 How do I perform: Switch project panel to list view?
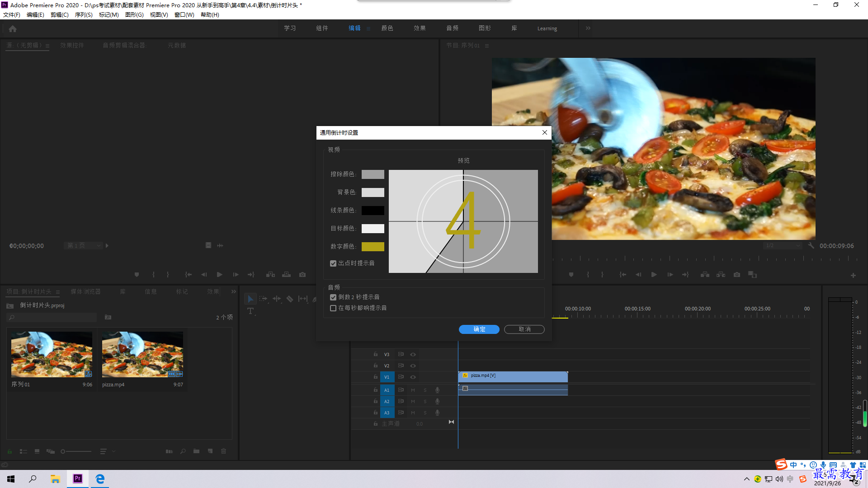tap(24, 451)
